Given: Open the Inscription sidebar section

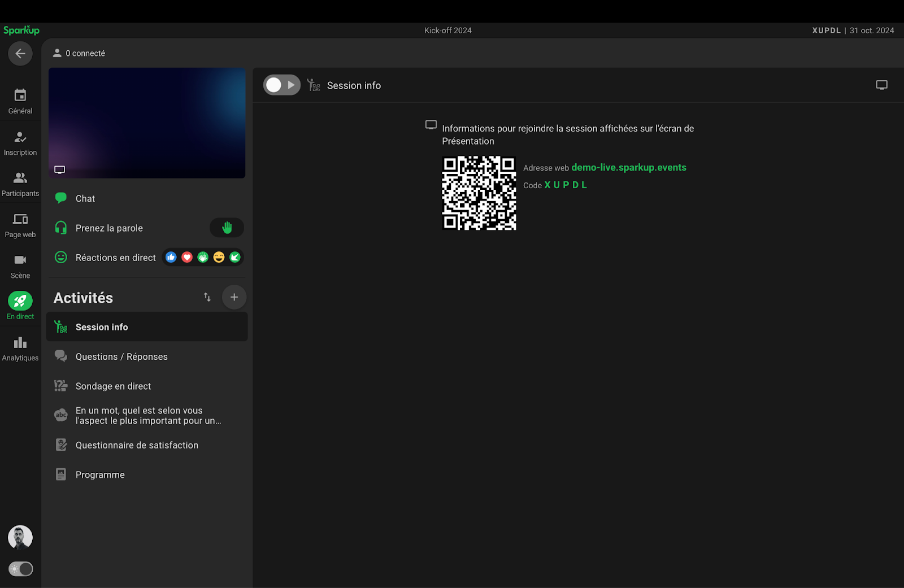Looking at the screenshot, I should [x=20, y=143].
